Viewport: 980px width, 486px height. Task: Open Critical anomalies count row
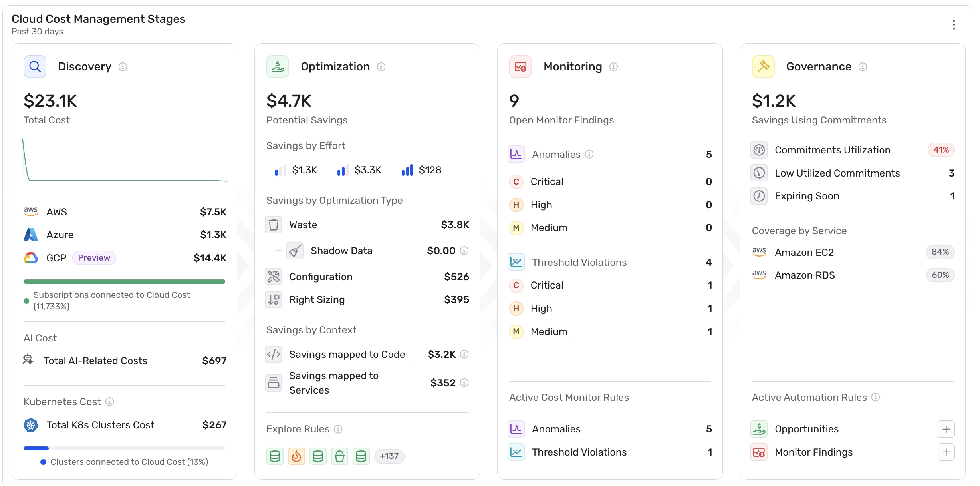pyautogui.click(x=610, y=181)
